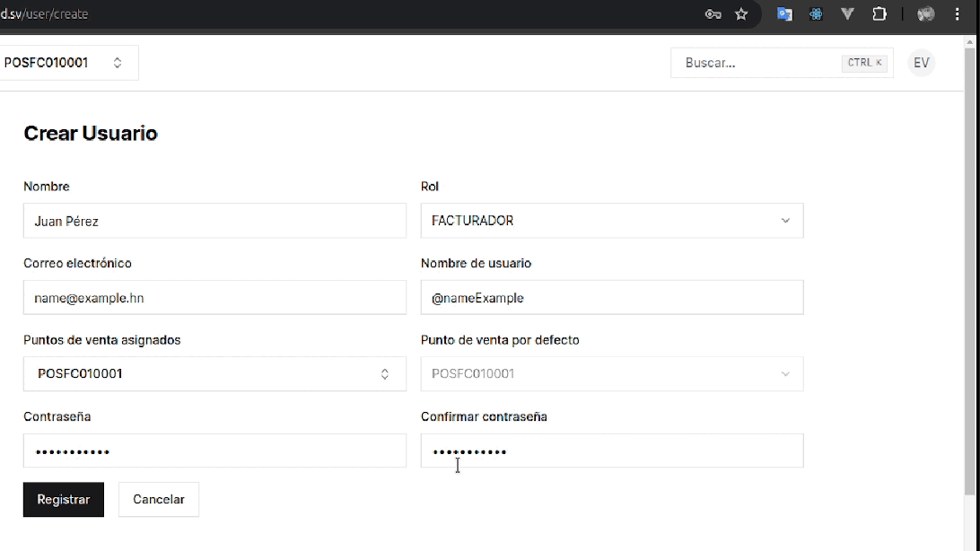The image size is (980, 551).
Task: Select the Nombre field containing Juan Pérez
Action: [x=214, y=220]
